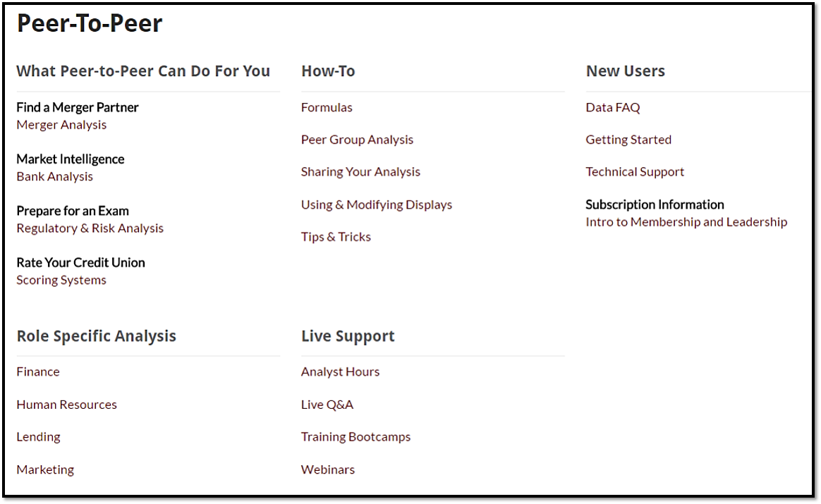Open Human Resources analysis link
This screenshot has width=821, height=504.
[66, 405]
